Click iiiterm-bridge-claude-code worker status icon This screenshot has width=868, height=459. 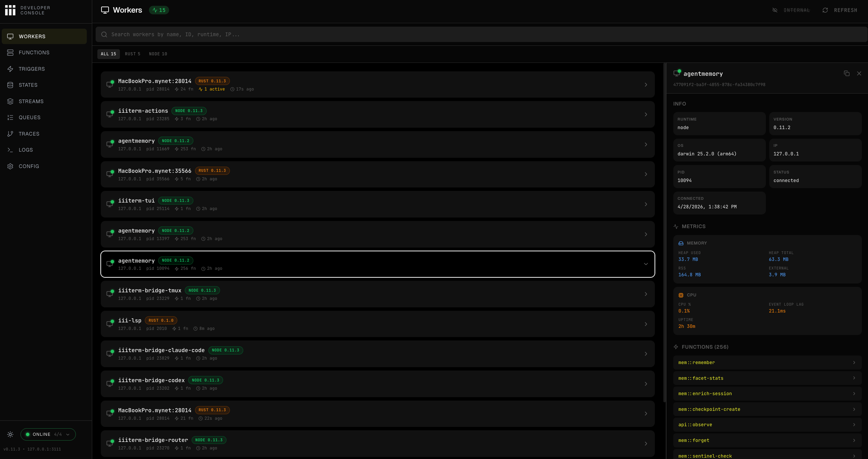point(110,353)
